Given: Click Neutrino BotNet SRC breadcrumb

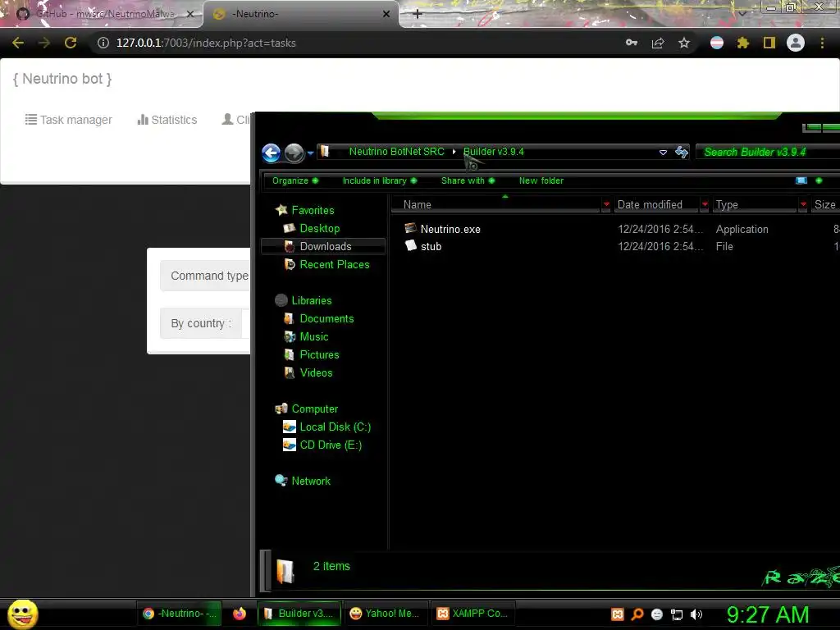Looking at the screenshot, I should pyautogui.click(x=396, y=152).
